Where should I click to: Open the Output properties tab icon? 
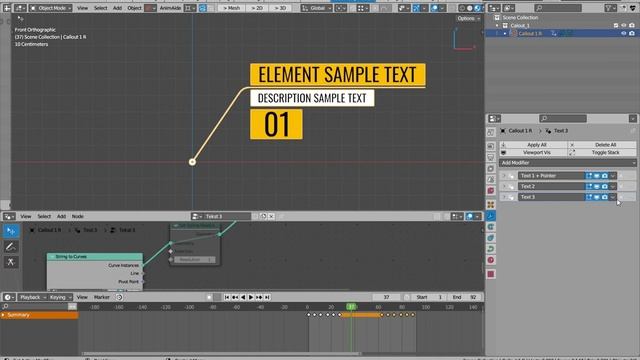tap(491, 157)
